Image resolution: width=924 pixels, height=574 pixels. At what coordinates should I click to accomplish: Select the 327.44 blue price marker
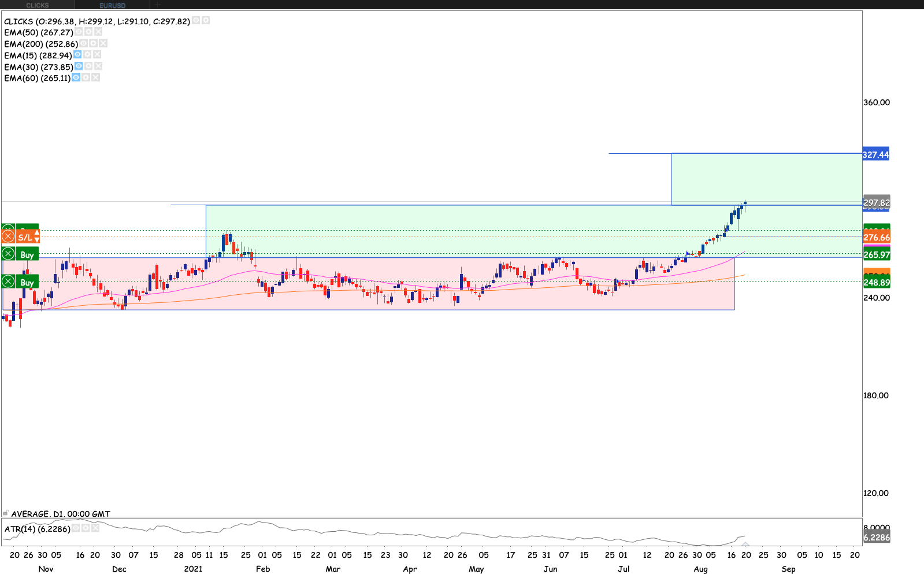[875, 154]
